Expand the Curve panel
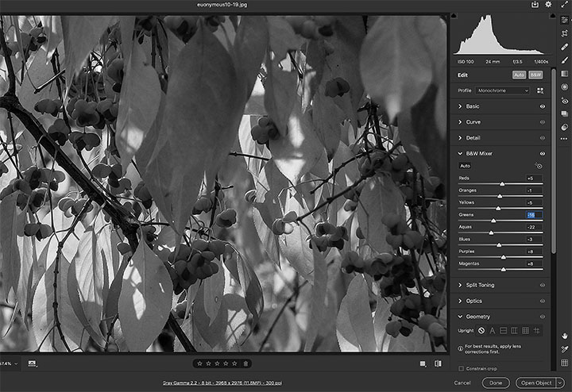 click(460, 122)
